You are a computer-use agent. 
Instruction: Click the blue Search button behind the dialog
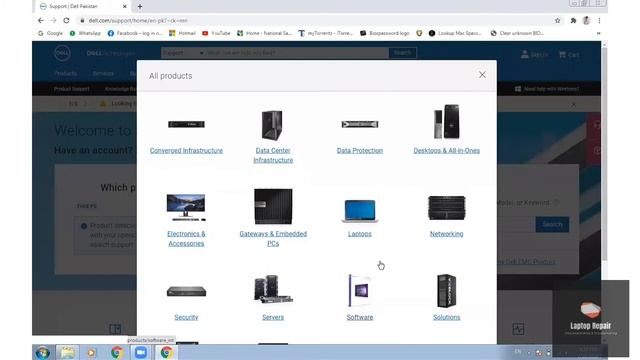[552, 224]
